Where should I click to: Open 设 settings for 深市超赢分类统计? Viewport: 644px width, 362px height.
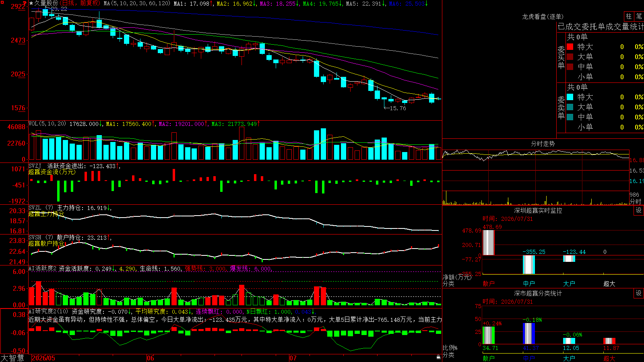pos(639,293)
